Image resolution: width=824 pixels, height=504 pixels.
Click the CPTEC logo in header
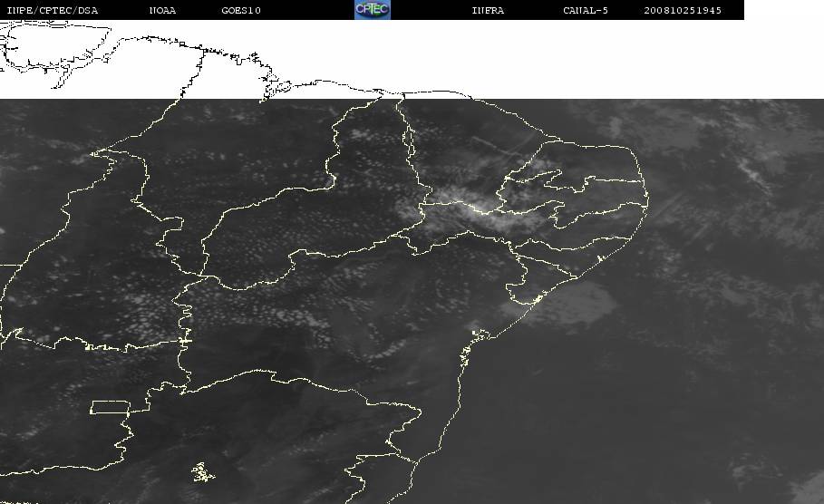coord(373,9)
